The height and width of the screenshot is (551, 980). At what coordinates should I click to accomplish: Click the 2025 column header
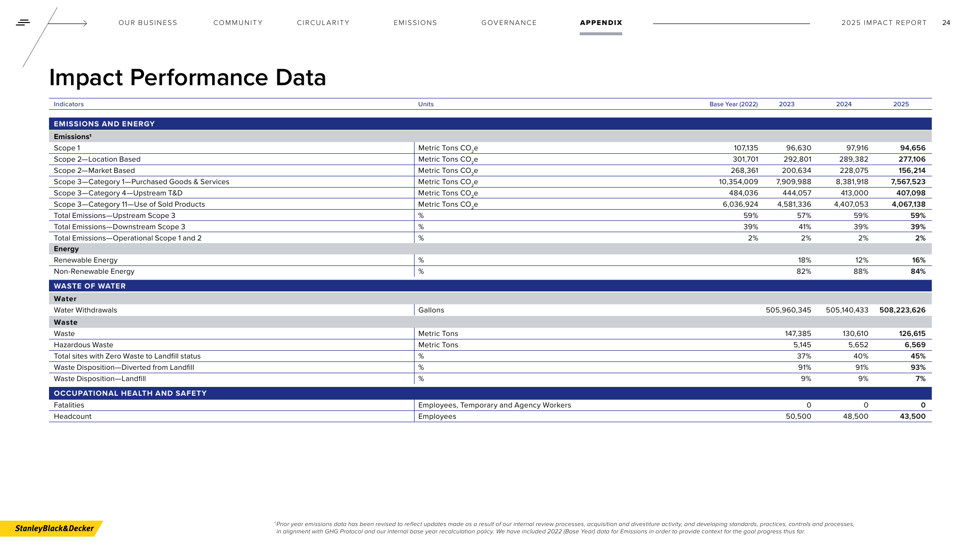click(x=901, y=104)
